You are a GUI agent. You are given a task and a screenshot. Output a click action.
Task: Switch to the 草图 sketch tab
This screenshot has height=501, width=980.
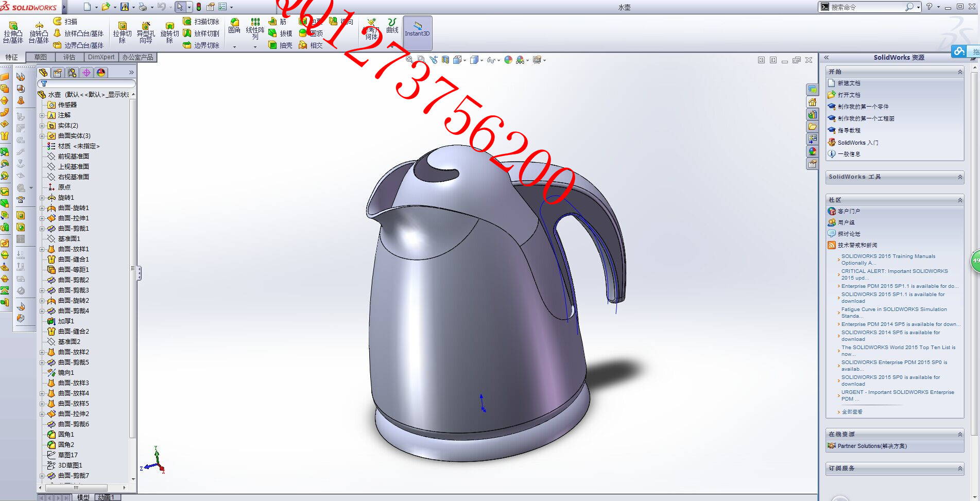click(x=41, y=57)
